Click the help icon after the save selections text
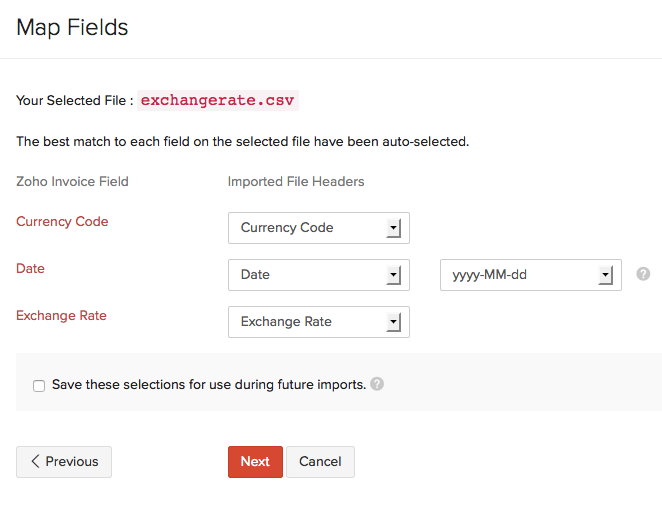 (x=377, y=384)
